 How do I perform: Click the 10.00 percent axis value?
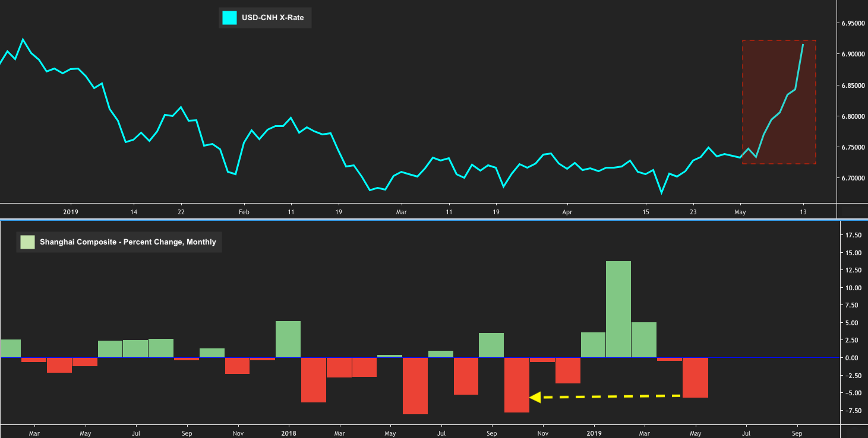pos(853,288)
